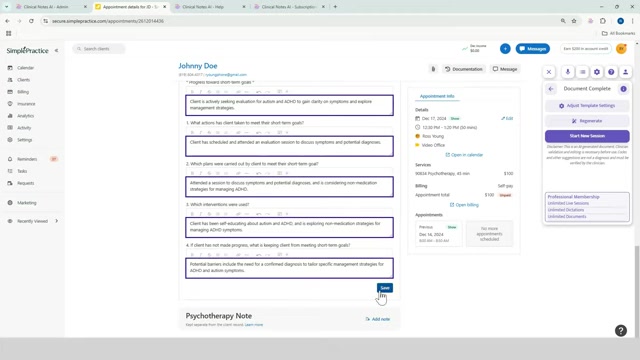Switch to Clinical Notes AI - Admin tab
This screenshot has width=640, height=360.
click(x=51, y=7)
